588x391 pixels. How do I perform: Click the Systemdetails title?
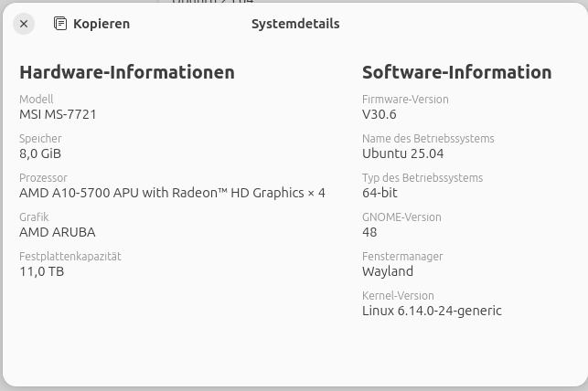coord(295,24)
